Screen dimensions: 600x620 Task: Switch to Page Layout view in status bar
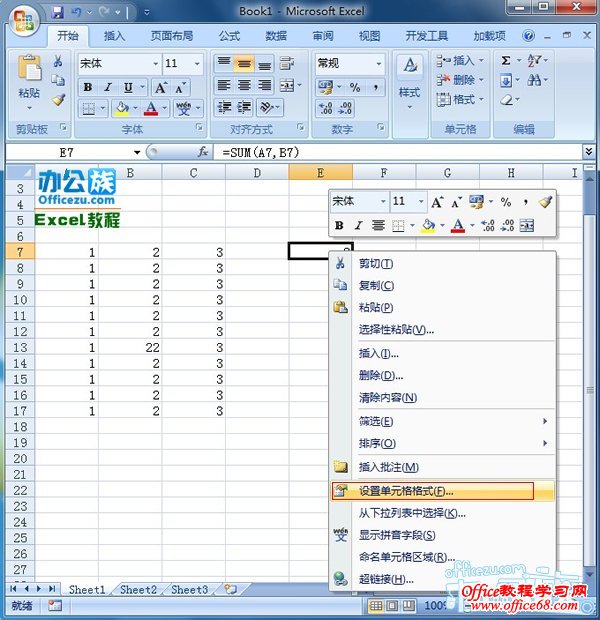pos(392,605)
